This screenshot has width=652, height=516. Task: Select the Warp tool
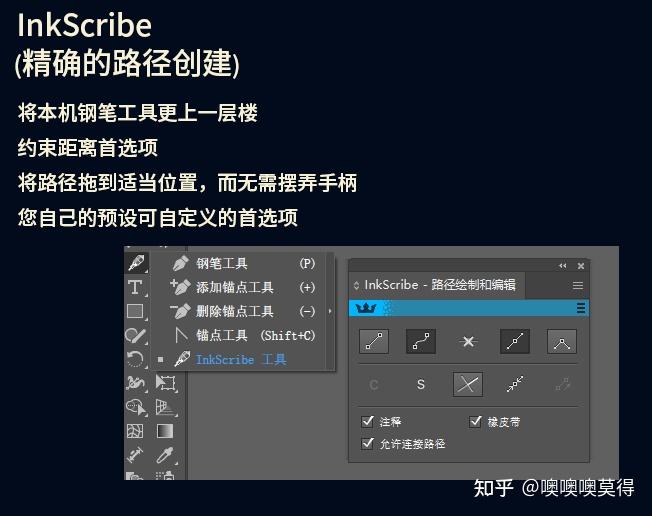point(136,383)
